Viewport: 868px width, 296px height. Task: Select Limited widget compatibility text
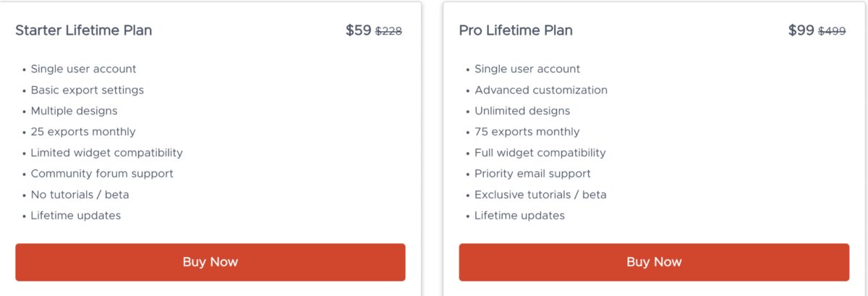click(107, 153)
